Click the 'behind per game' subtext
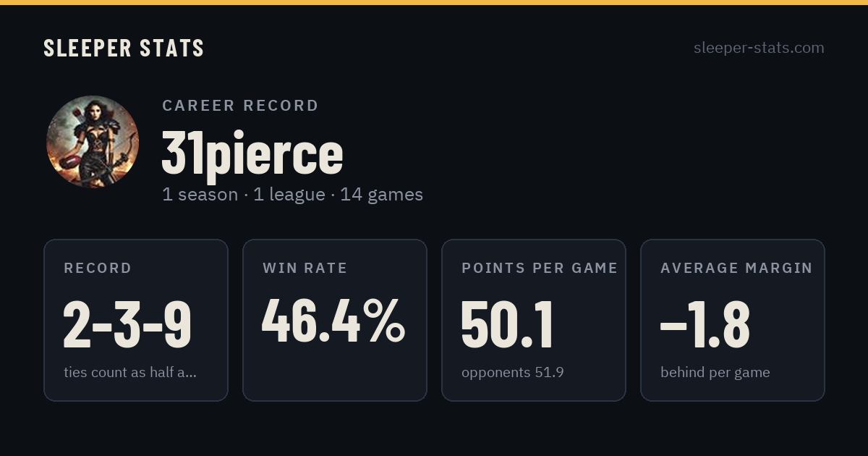This screenshot has height=456, width=868. pos(715,373)
